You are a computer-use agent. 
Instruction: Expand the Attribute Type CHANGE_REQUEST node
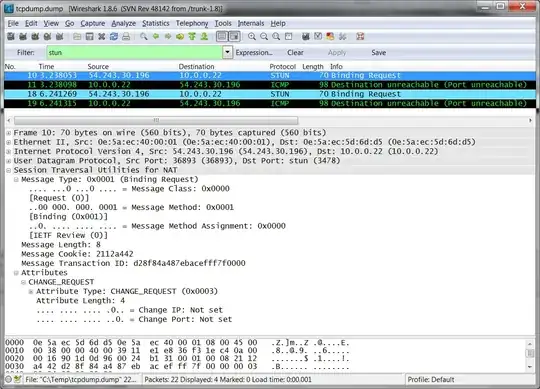point(31,292)
